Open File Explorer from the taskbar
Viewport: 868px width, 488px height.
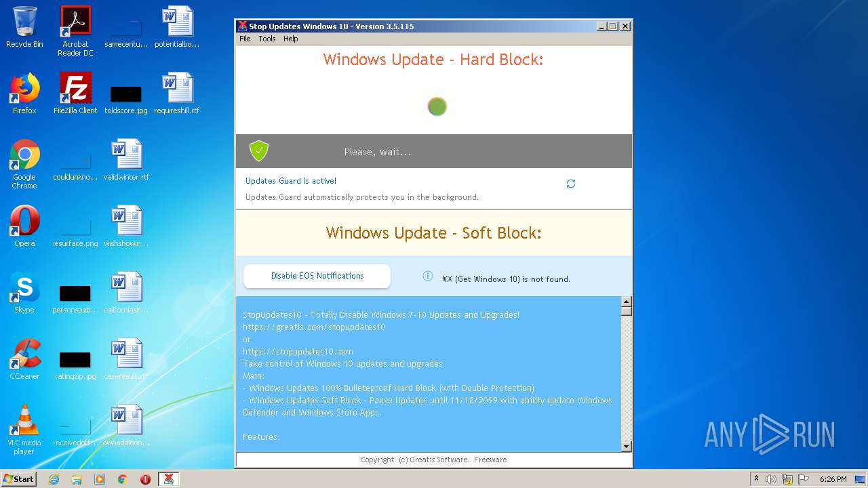(x=77, y=479)
